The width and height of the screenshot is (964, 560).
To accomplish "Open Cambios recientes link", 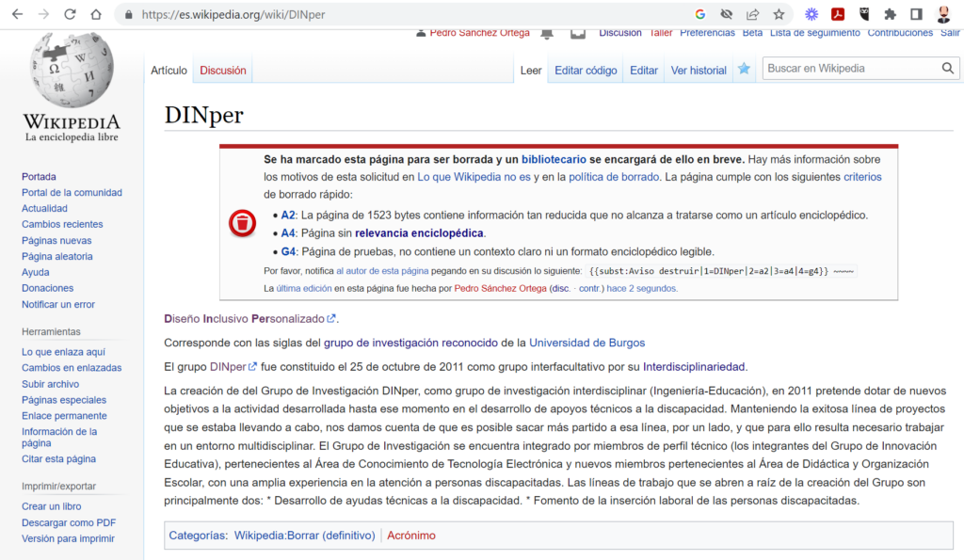I will pyautogui.click(x=62, y=224).
